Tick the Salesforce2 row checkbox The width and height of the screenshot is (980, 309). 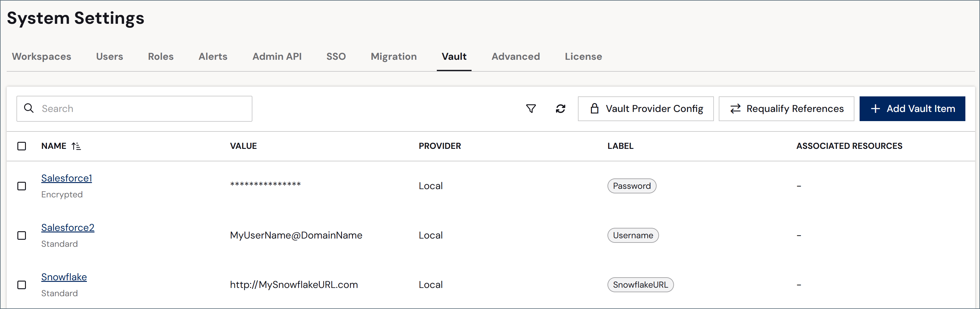(22, 235)
